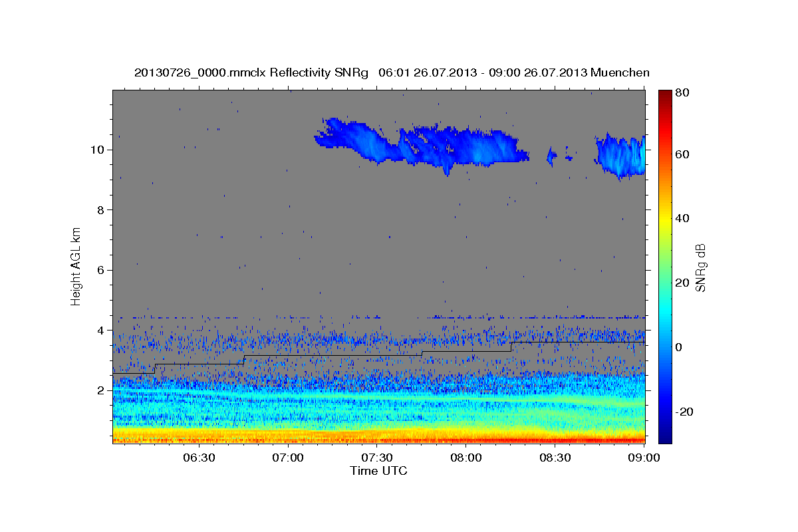
Task: Click the 08:00 time tick label
Action: click(466, 458)
